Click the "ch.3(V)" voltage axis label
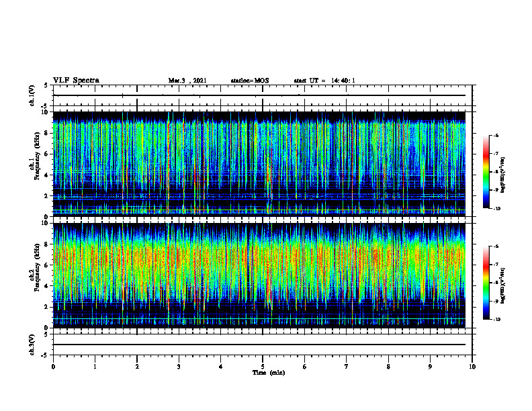This screenshot has width=532, height=411. 32,345
